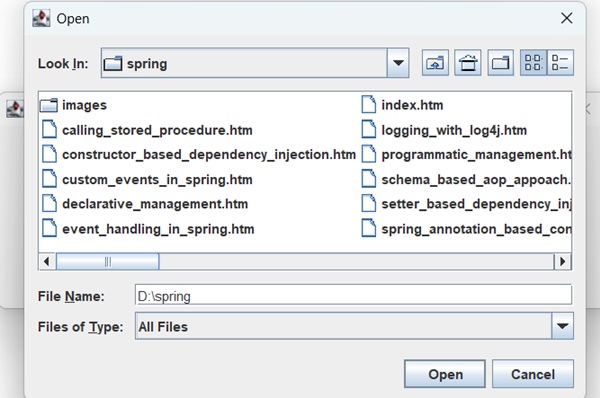Click the Up One Level icon
Viewport: 600px width, 398px height.
[x=435, y=63]
